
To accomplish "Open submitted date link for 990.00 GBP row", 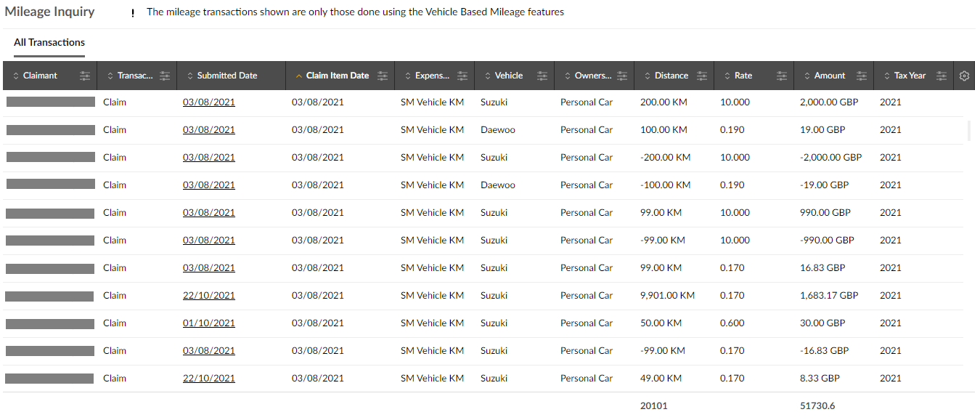I will (x=209, y=213).
